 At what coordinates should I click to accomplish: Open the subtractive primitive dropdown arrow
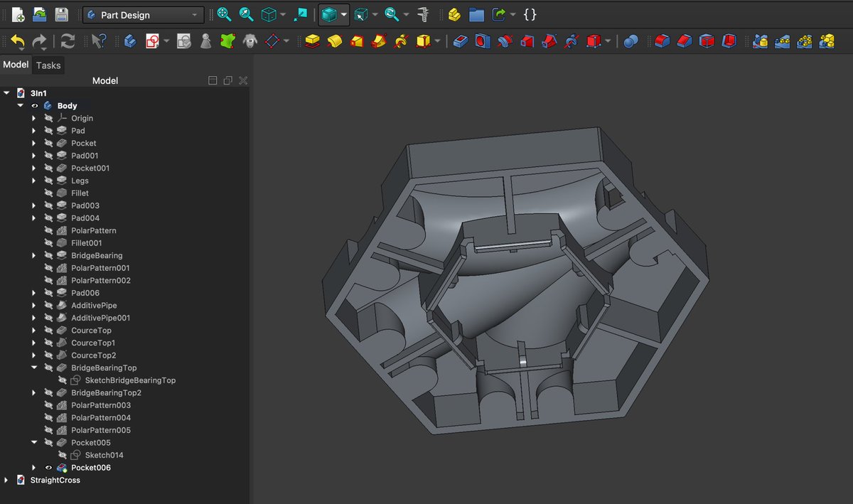point(607,42)
